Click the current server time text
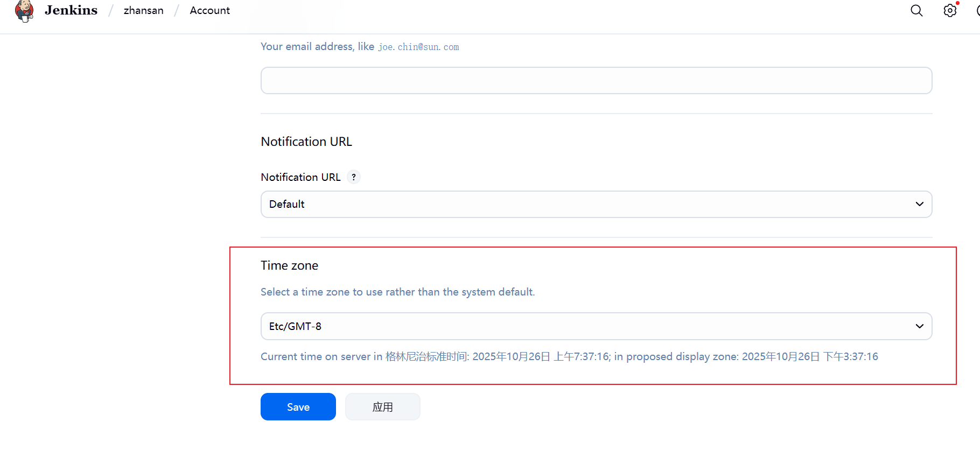Image resolution: width=980 pixels, height=464 pixels. pos(569,356)
